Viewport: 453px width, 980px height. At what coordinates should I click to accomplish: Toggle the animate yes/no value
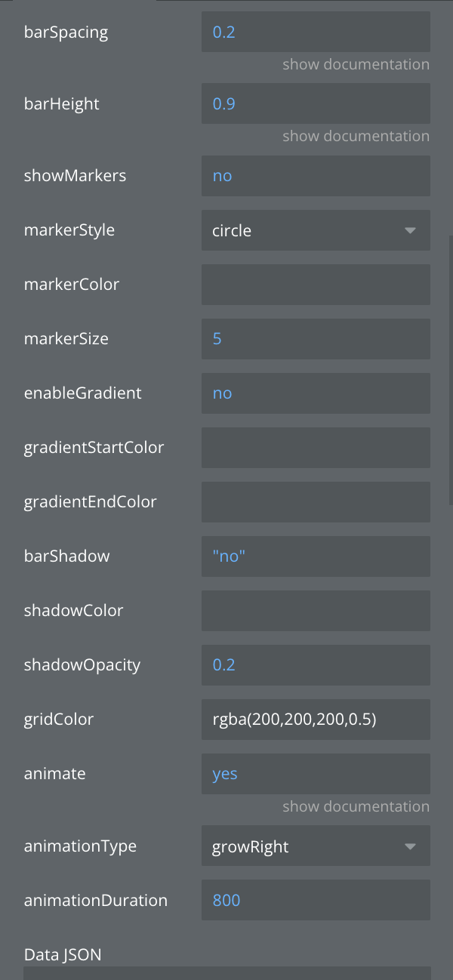(x=225, y=774)
